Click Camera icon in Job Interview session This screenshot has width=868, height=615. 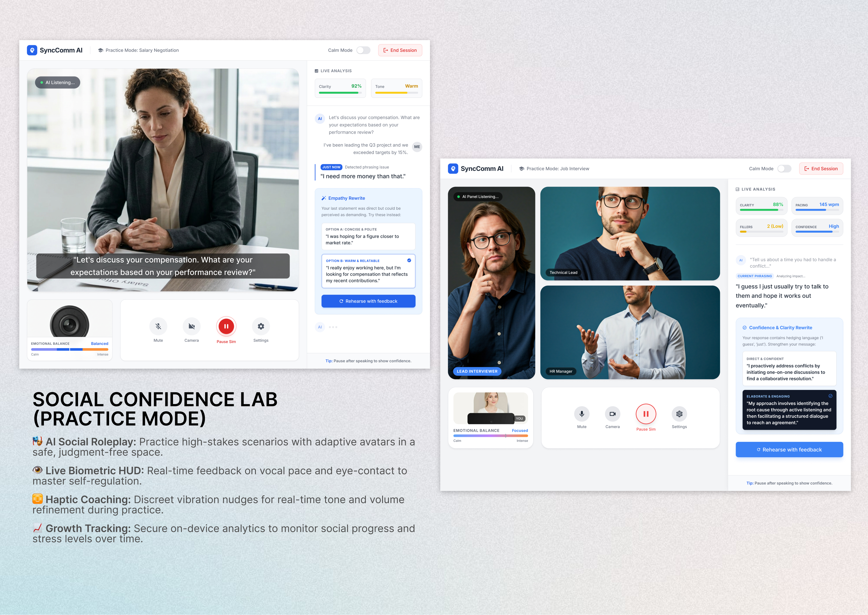pyautogui.click(x=612, y=414)
